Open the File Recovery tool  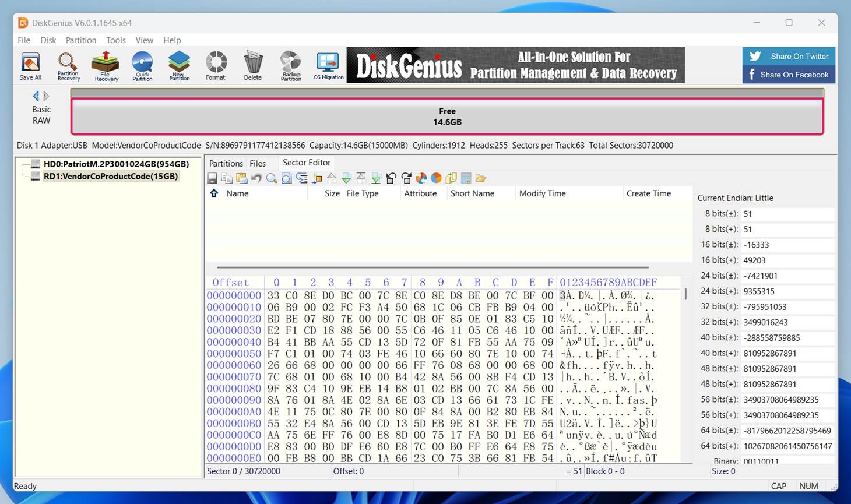(x=106, y=66)
